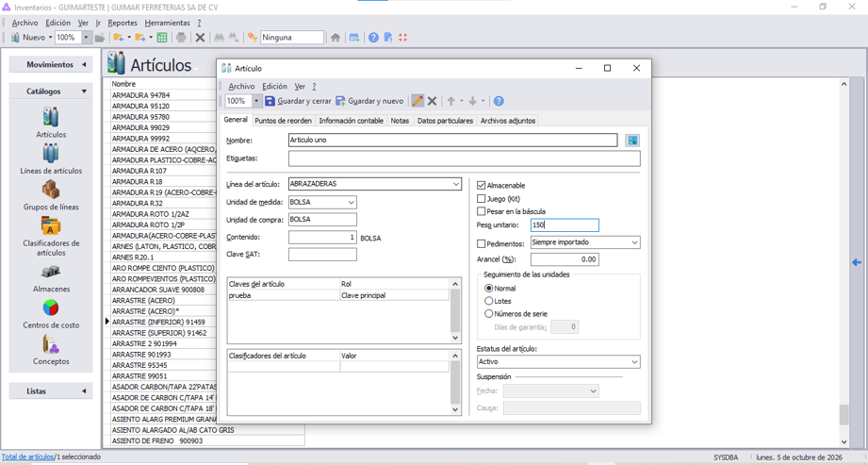
Task: Open the Reportes menu
Action: coord(123,23)
